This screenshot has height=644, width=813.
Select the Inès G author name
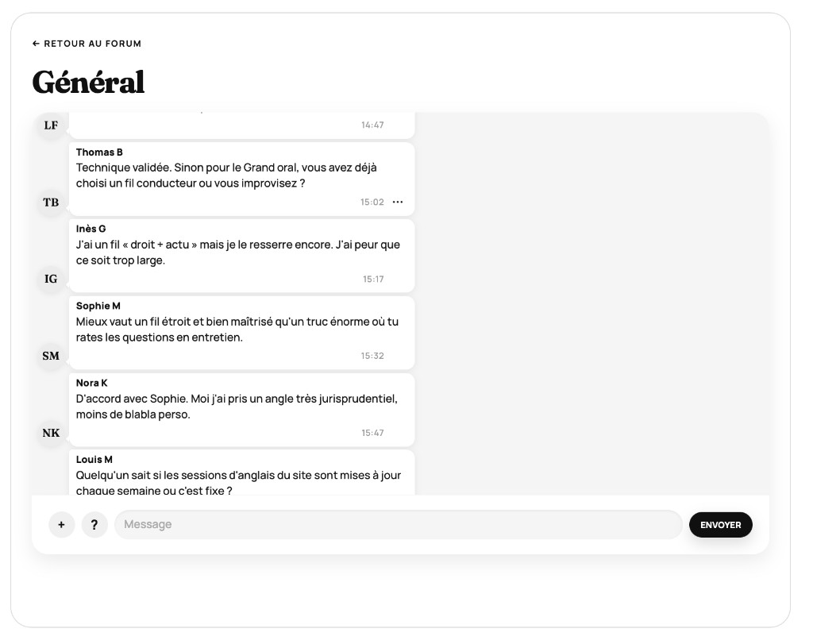[x=91, y=229]
